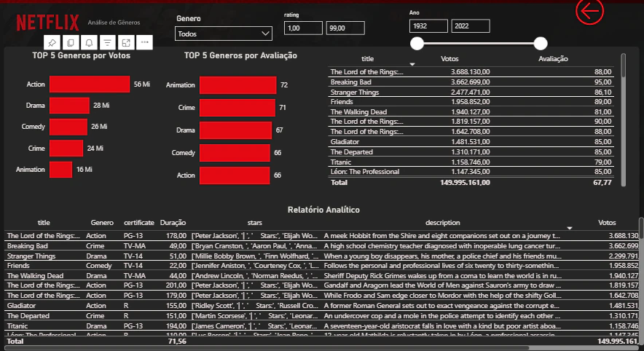Screen dimensions: 644x351
Task: Click the red back arrow button
Action: tap(590, 11)
